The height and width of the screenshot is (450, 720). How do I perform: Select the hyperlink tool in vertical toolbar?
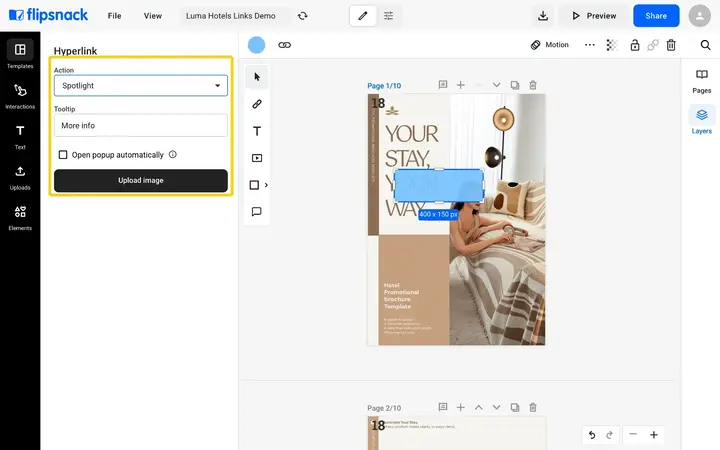[257, 104]
